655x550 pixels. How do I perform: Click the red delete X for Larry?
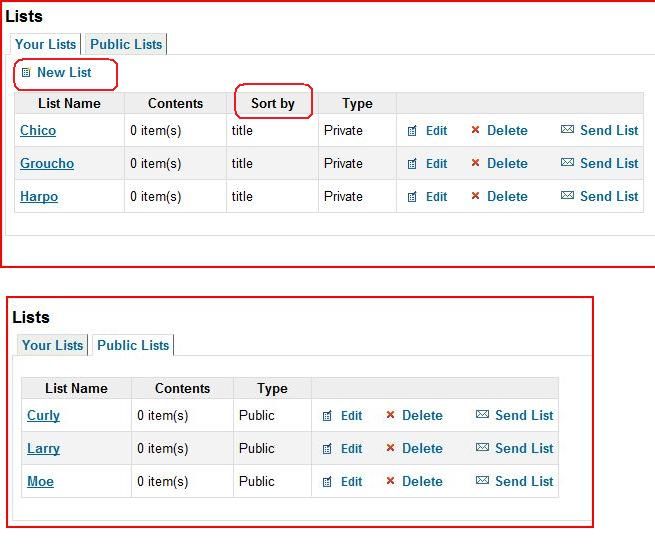(390, 448)
